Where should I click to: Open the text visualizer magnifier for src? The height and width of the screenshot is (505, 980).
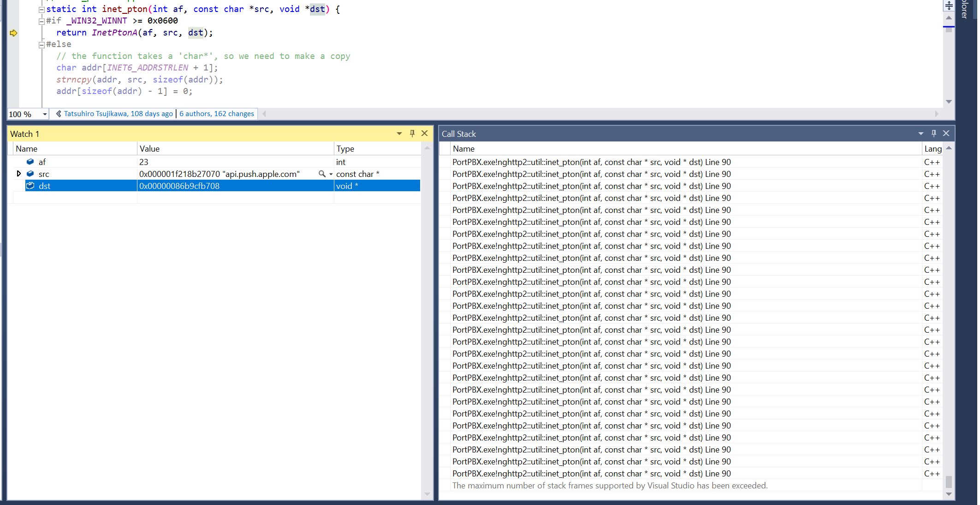click(322, 174)
